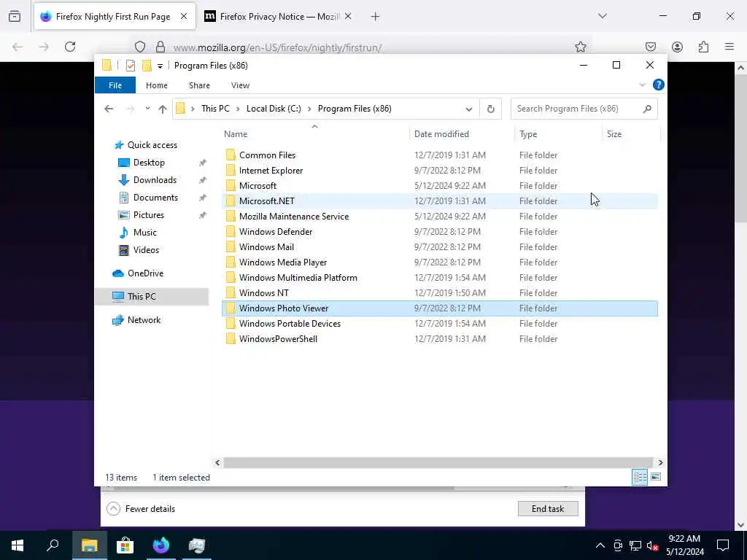Click the Properties checkmark icon in title bar
The image size is (747, 560).
click(130, 66)
